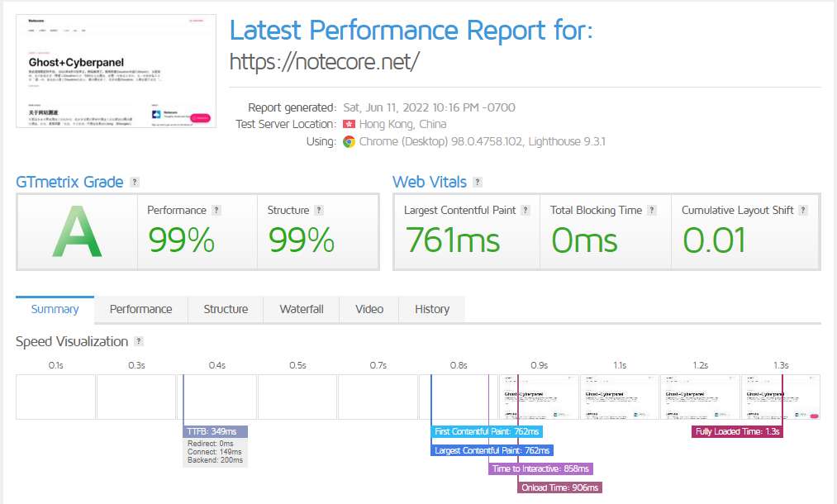Viewport: 837px width, 504px height.
Task: Click the Chrome browser icon
Action: tap(350, 141)
